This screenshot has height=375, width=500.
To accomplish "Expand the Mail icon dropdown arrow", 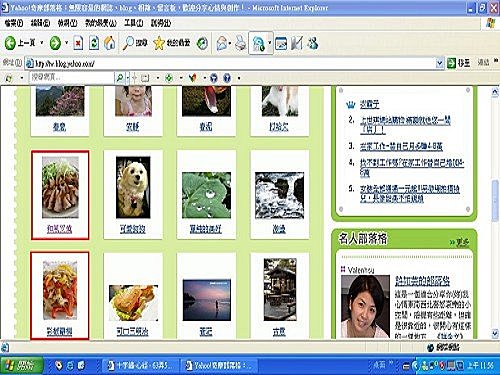I will coord(230,43).
